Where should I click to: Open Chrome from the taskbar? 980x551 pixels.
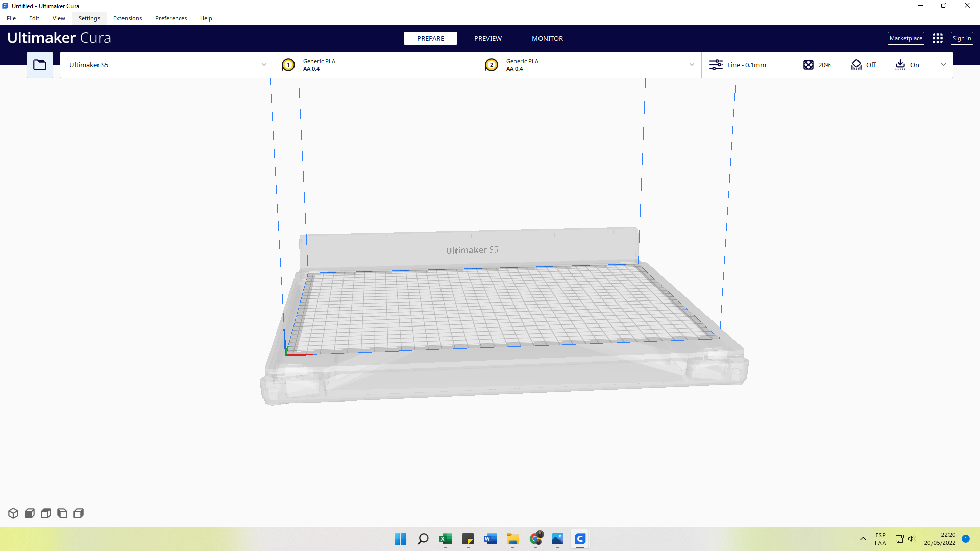[535, 539]
